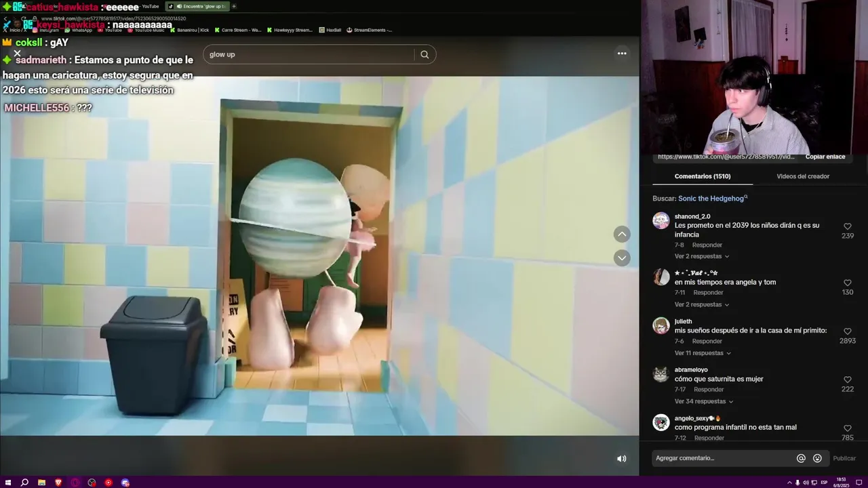The height and width of the screenshot is (488, 868).
Task: Go to next video with down arrow
Action: [622, 258]
